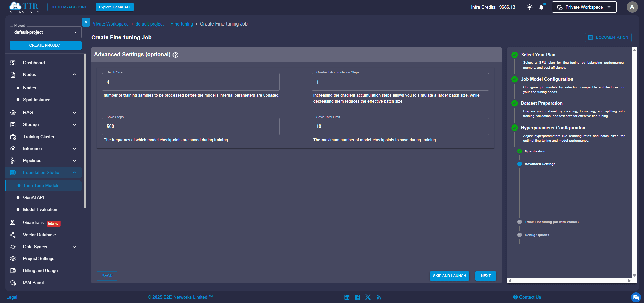Click the Training Cluster icon

[13, 137]
